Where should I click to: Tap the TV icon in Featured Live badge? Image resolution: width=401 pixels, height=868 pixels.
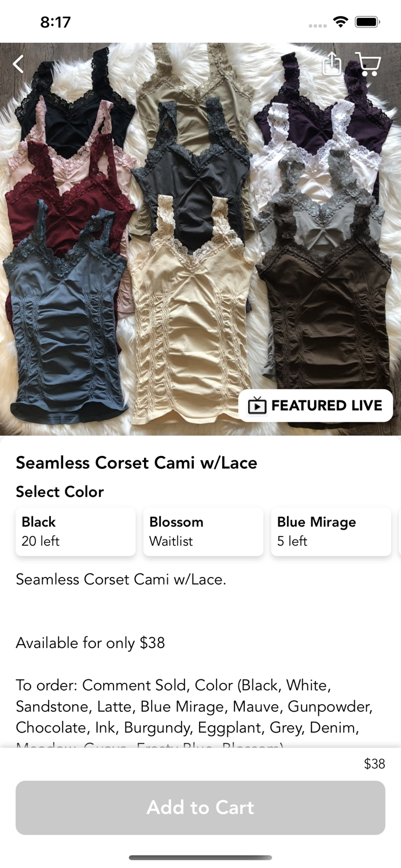pyautogui.click(x=257, y=406)
